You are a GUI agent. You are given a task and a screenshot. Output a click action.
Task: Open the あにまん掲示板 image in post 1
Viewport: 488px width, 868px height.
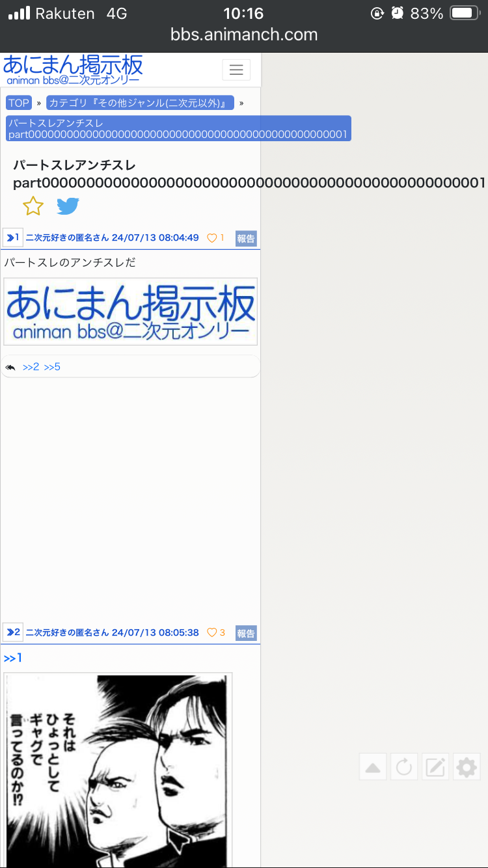pyautogui.click(x=130, y=312)
